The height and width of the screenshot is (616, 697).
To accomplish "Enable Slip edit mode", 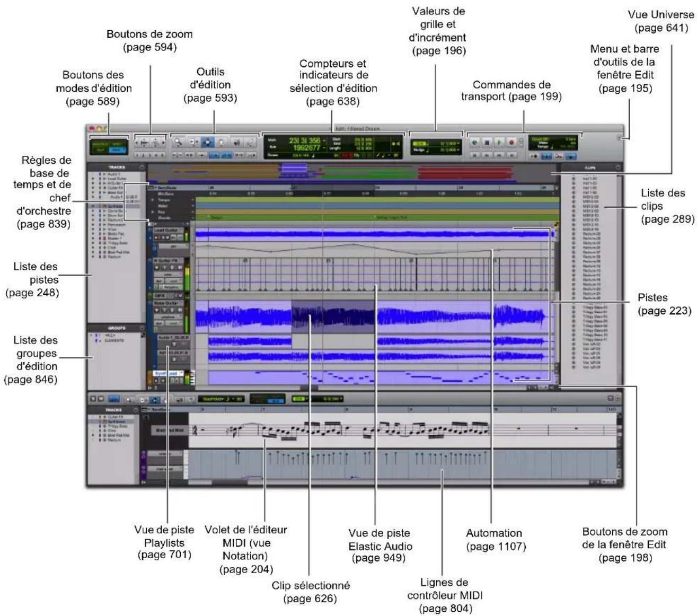I will (x=100, y=150).
